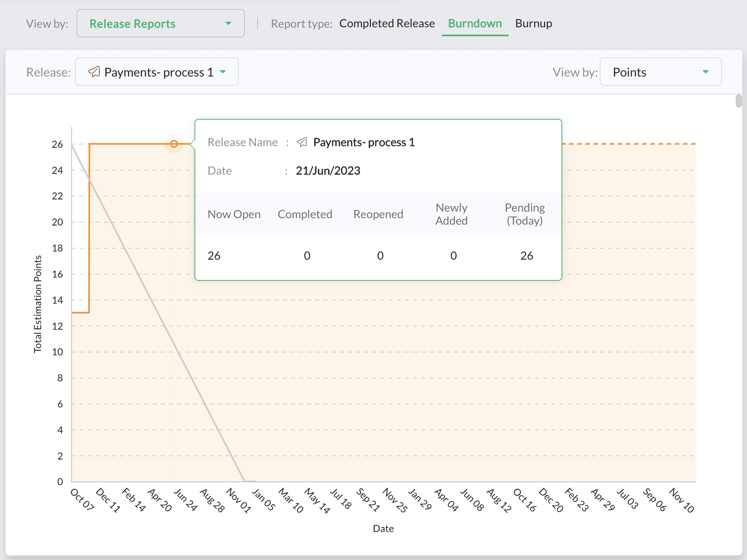Click the orange data point marker on chart

pyautogui.click(x=174, y=144)
